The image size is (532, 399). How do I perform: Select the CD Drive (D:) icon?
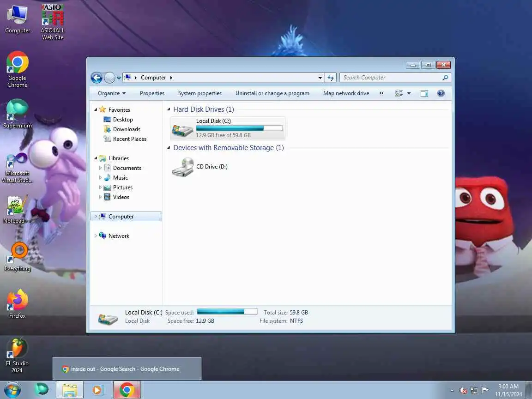tap(200, 167)
